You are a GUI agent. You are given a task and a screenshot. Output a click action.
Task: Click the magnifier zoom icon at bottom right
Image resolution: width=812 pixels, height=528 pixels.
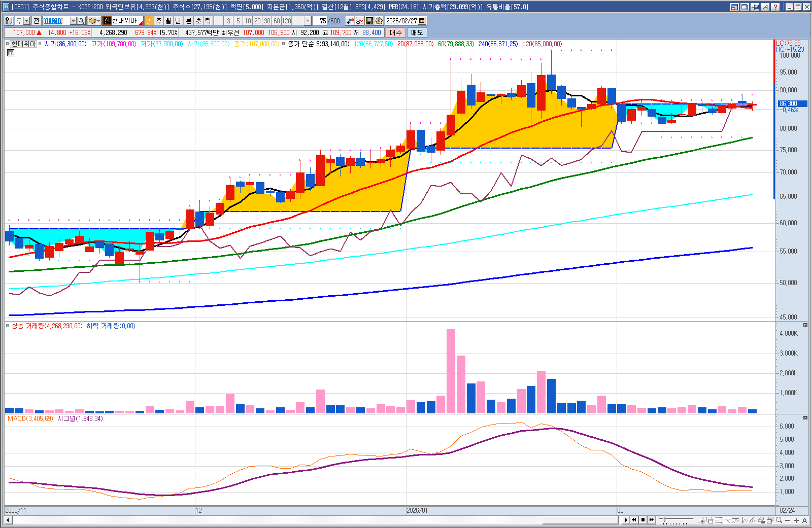[779, 520]
